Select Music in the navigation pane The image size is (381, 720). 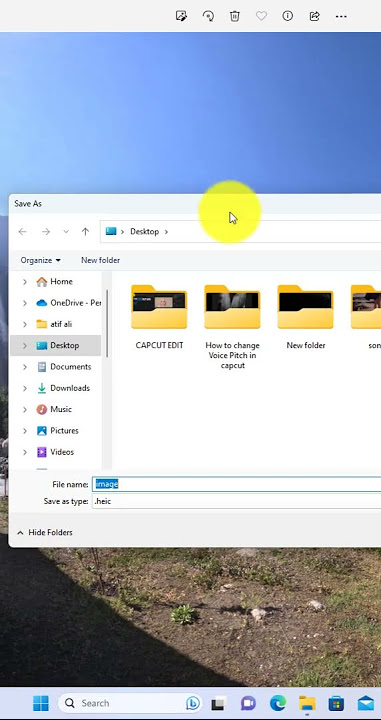(55, 409)
